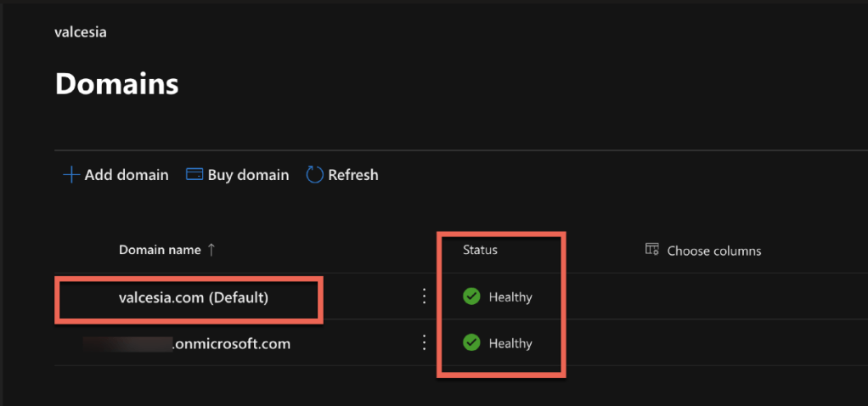Image resolution: width=868 pixels, height=406 pixels.
Task: Open the Choose columns option
Action: [x=713, y=251]
